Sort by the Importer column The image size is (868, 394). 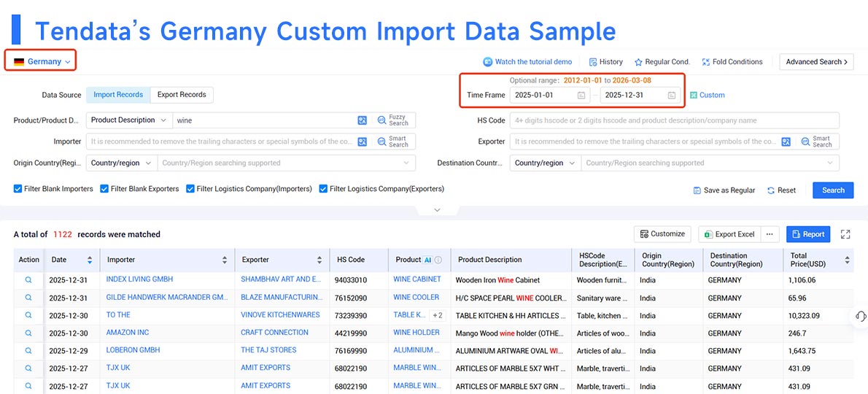[225, 260]
